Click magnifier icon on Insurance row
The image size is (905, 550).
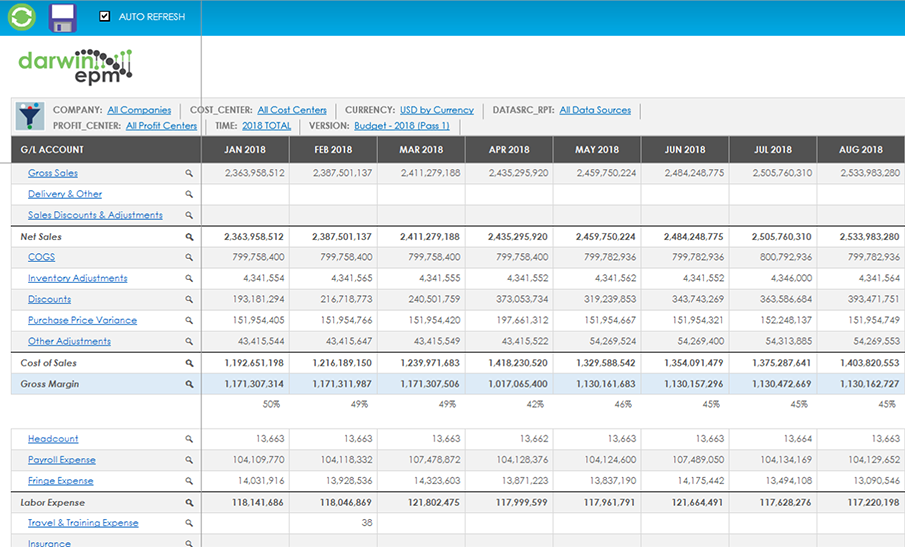pyautogui.click(x=189, y=543)
